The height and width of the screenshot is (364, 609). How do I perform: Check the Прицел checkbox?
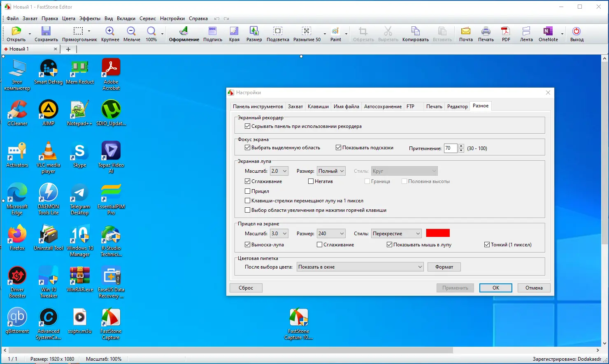coord(247,191)
